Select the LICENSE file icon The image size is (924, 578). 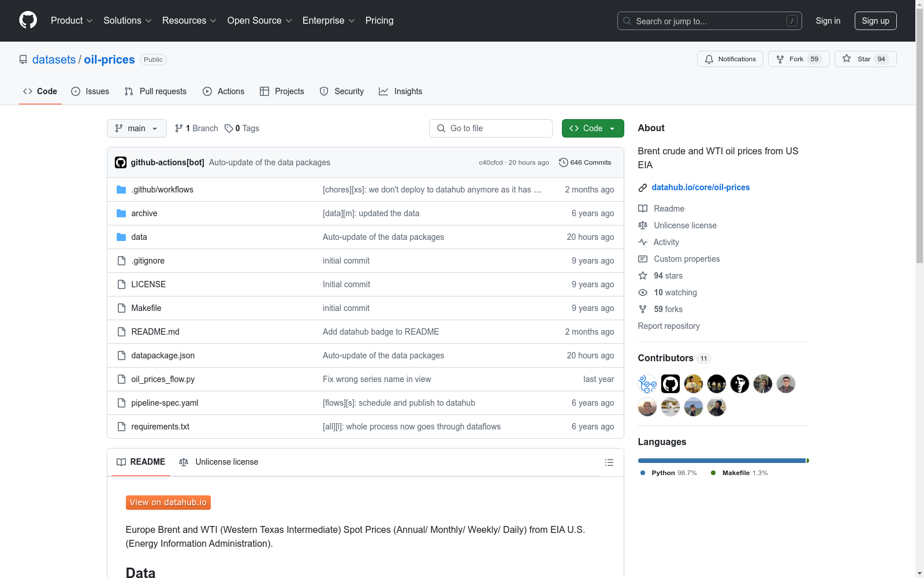click(x=121, y=284)
